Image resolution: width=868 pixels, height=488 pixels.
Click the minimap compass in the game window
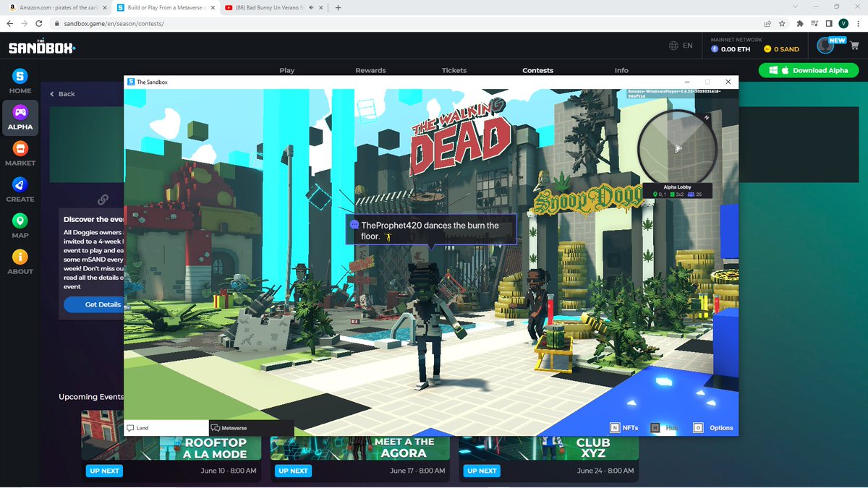(x=678, y=147)
